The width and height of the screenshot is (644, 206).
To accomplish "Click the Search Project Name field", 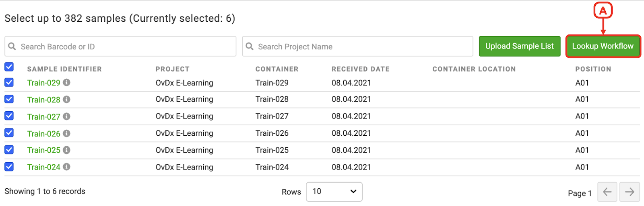I will (357, 47).
